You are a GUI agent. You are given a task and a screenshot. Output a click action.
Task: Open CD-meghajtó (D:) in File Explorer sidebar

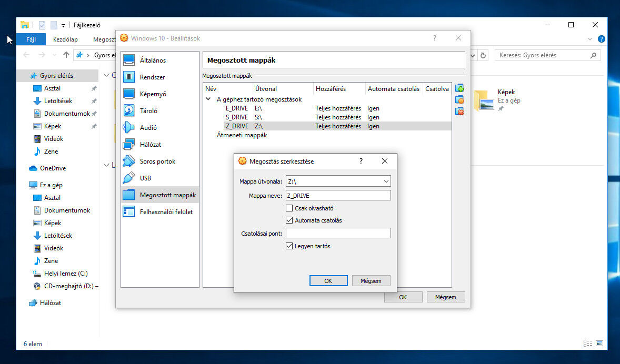(x=66, y=286)
